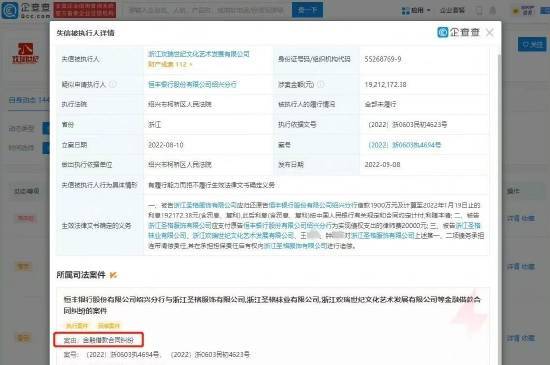
Task: Expand the 应用 dropdown menu
Action: tap(416, 11)
